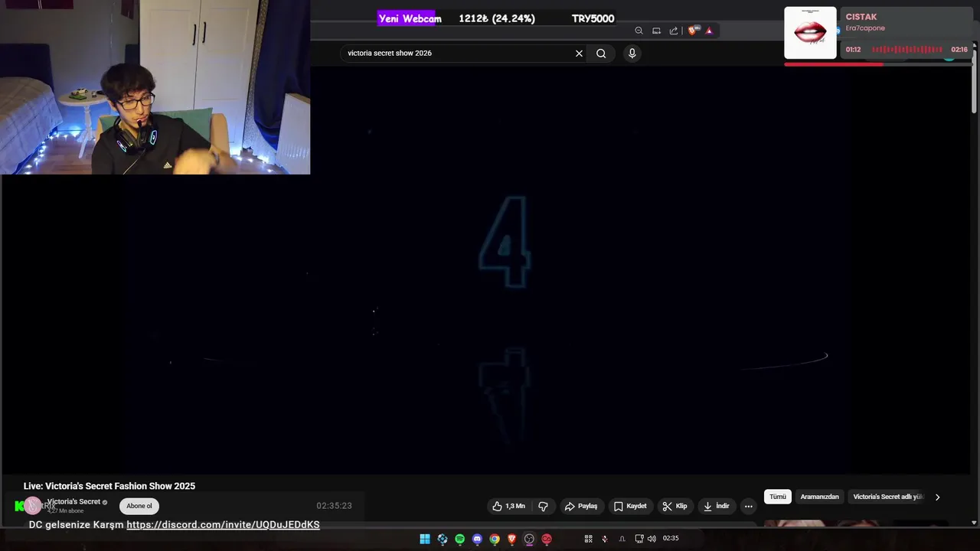
Task: Open the blue diamond app next to Start
Action: point(443,539)
